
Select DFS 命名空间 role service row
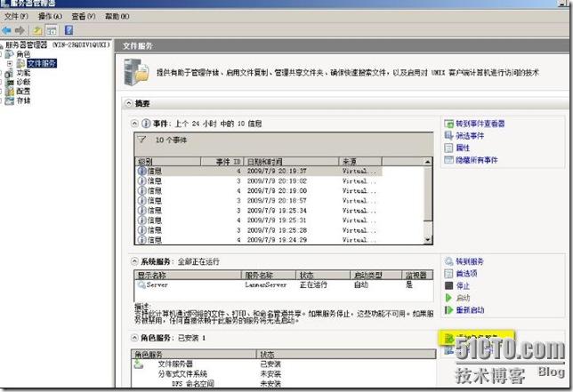click(284, 383)
